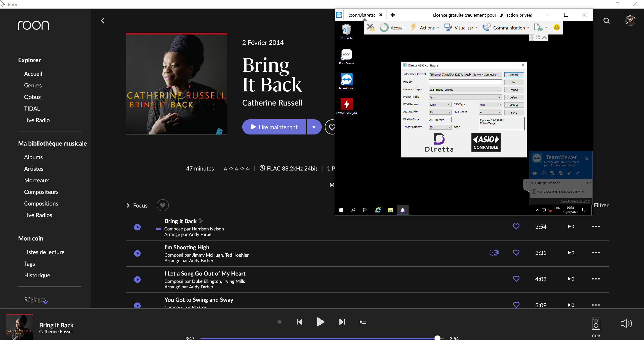The width and height of the screenshot is (644, 340).
Task: Open Albums in the library sidebar
Action: tap(33, 157)
